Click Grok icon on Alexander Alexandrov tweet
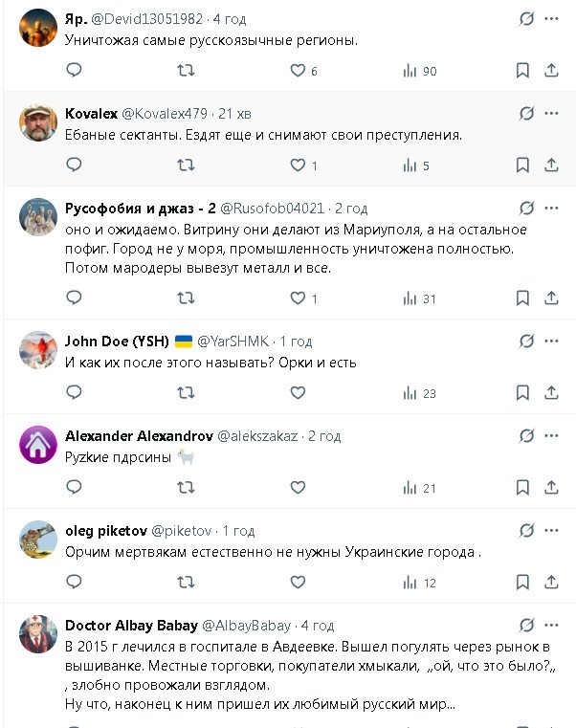Screen dimensions: 576x728 point(525,436)
